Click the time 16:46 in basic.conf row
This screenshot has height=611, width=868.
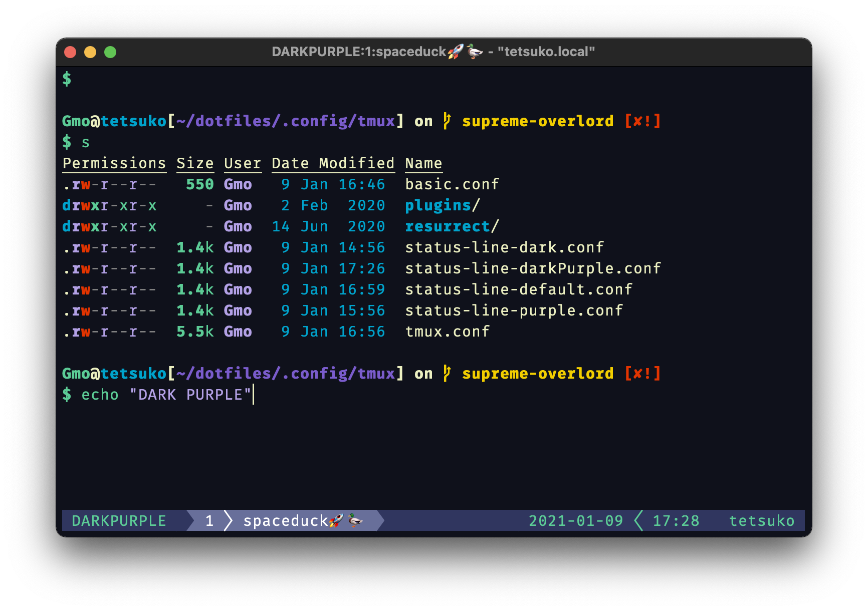361,184
